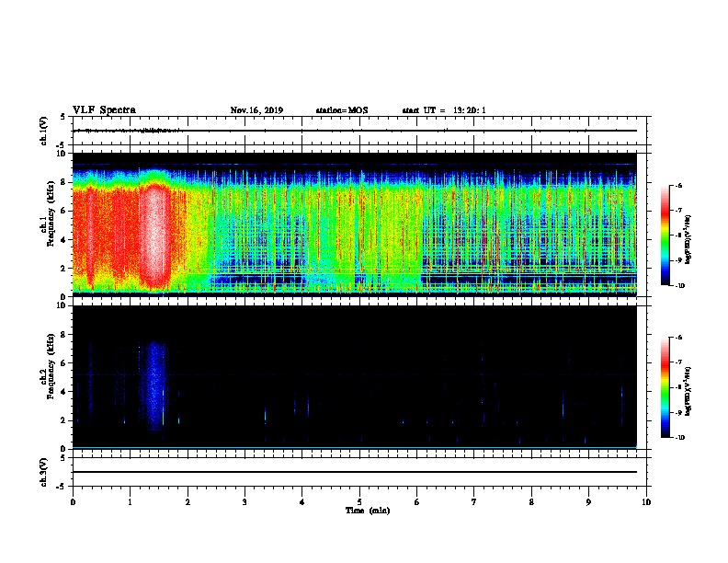Click the ch.1 voltage waveform trace

click(x=354, y=131)
